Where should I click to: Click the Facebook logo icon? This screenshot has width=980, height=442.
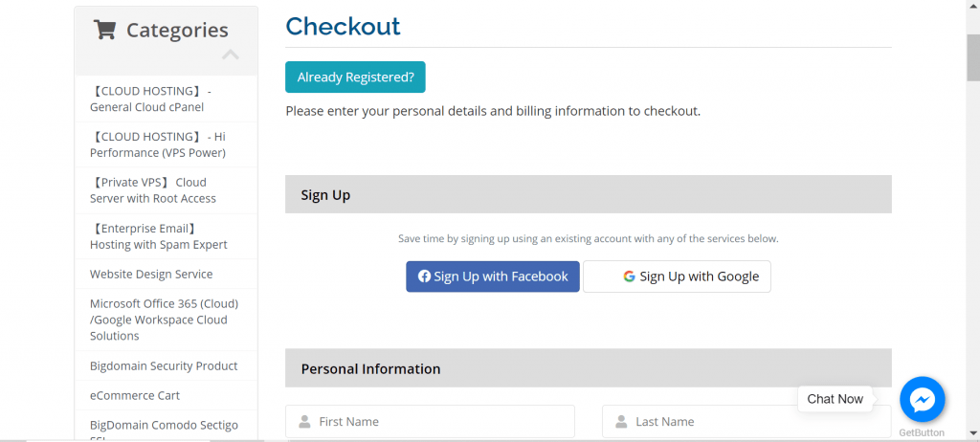click(x=424, y=276)
